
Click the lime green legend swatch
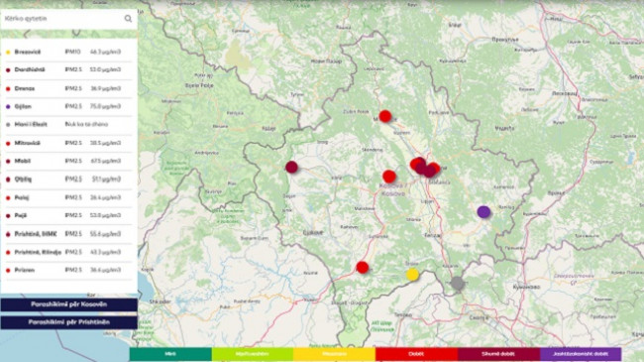[x=253, y=354]
